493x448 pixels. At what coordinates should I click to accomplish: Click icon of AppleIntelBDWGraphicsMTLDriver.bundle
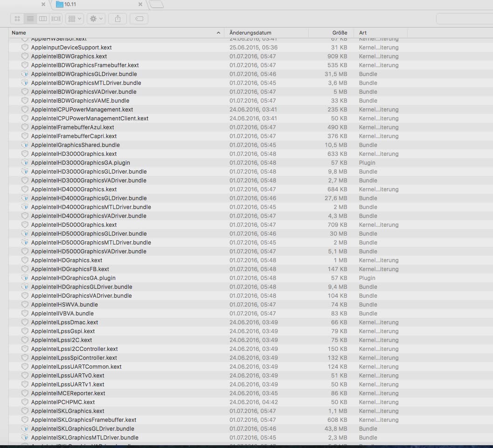pyautogui.click(x=25, y=83)
